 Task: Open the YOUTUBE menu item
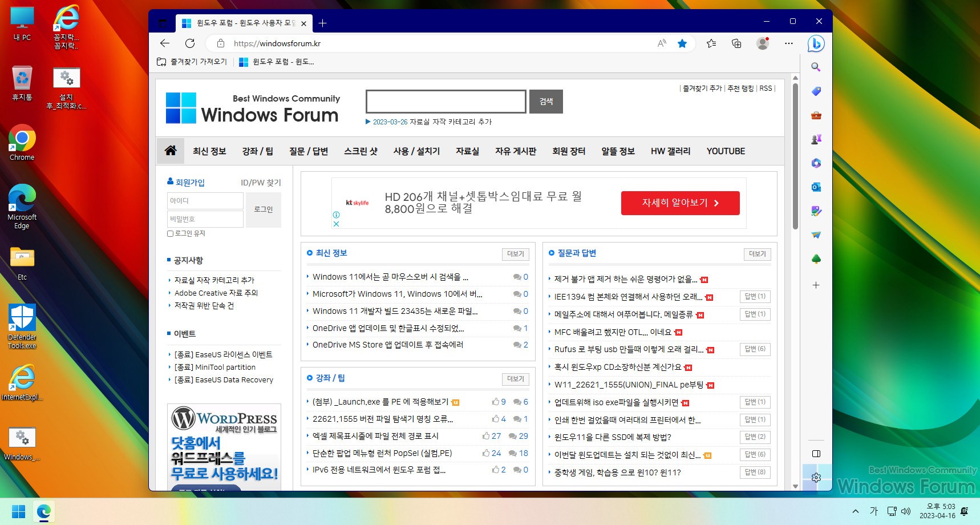click(x=726, y=151)
